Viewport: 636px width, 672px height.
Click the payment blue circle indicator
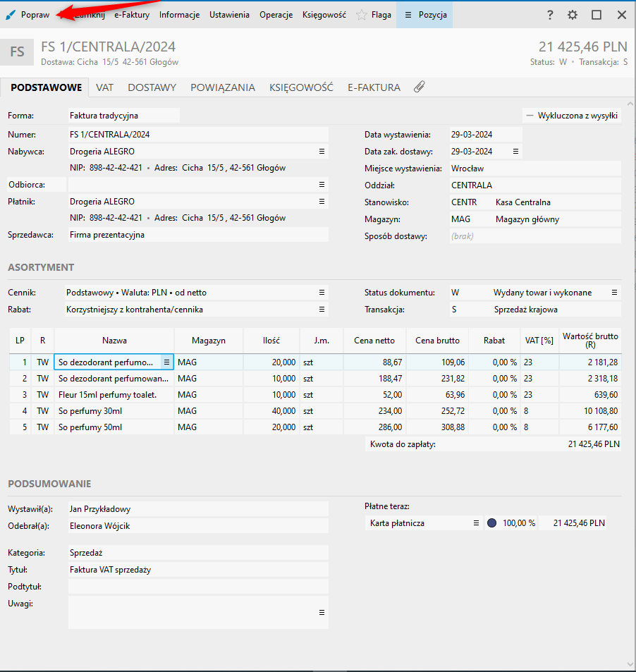click(492, 523)
